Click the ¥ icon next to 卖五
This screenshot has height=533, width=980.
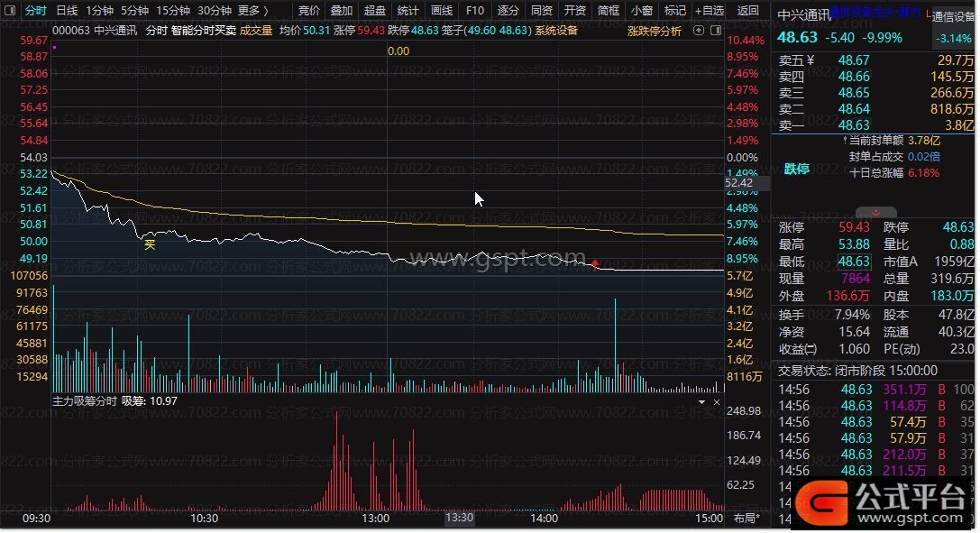810,60
